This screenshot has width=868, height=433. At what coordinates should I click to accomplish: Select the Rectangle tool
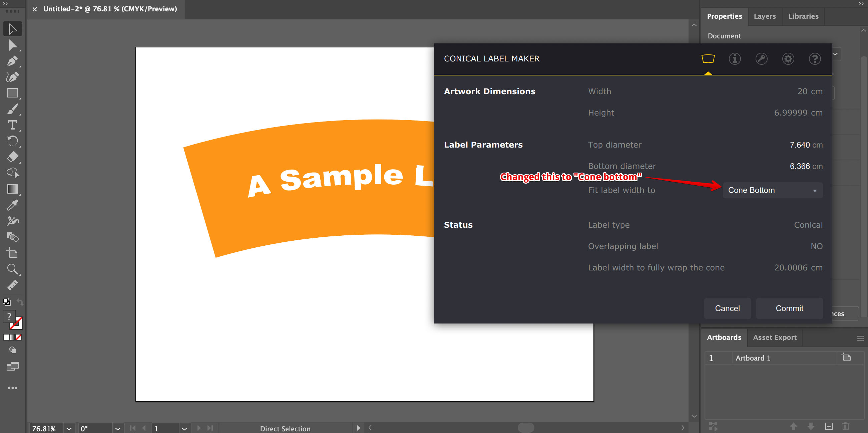click(12, 93)
